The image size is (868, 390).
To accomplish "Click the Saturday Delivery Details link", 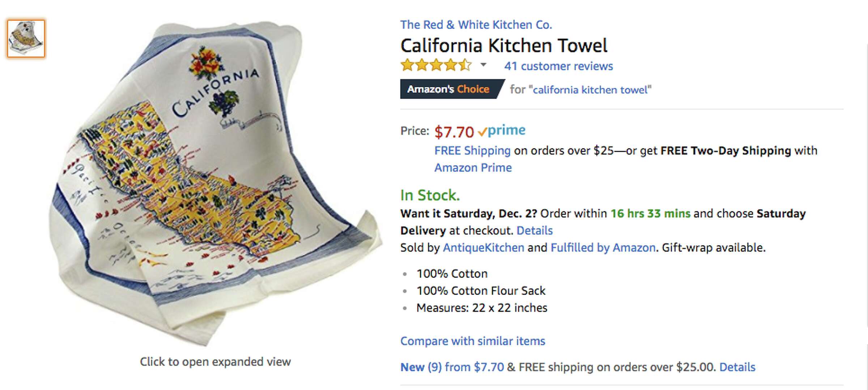I will click(x=535, y=230).
